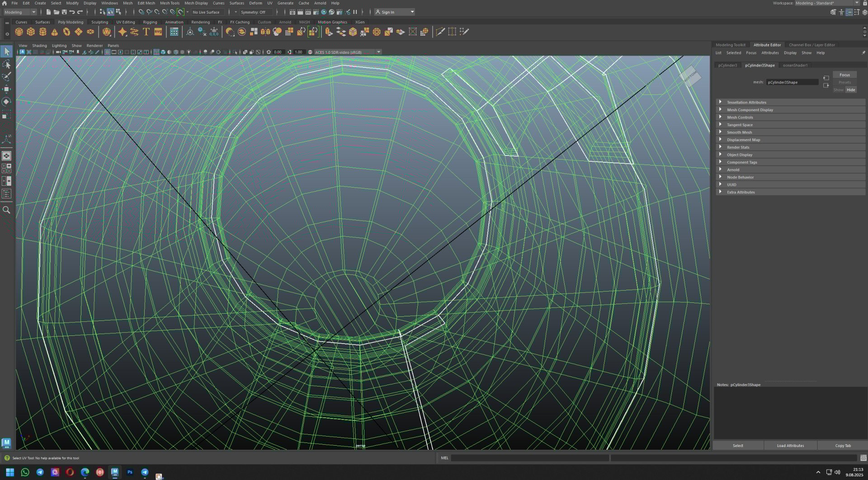Create a polygon cube from the shelf
This screenshot has width=868, height=480.
[x=31, y=32]
